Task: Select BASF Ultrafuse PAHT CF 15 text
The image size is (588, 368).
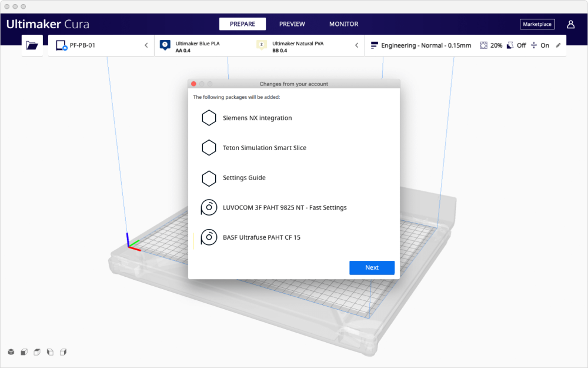Action: tap(262, 237)
